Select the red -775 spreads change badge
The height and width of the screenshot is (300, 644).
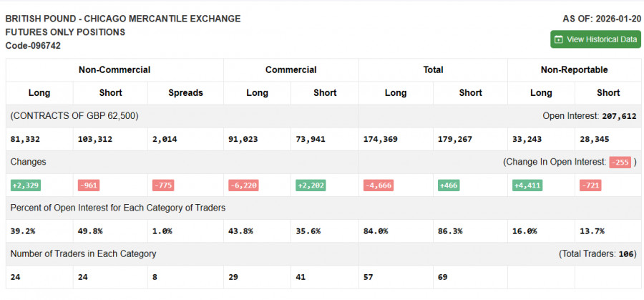pos(163,185)
